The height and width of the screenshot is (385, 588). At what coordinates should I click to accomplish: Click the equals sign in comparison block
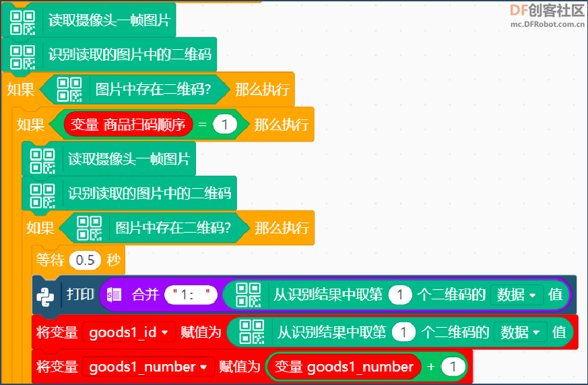click(x=203, y=124)
